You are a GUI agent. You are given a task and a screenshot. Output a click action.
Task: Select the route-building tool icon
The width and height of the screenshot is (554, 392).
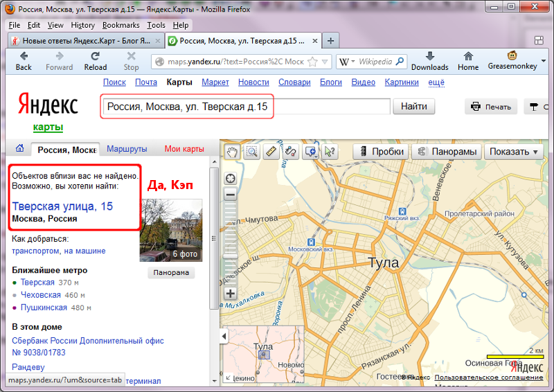[290, 152]
